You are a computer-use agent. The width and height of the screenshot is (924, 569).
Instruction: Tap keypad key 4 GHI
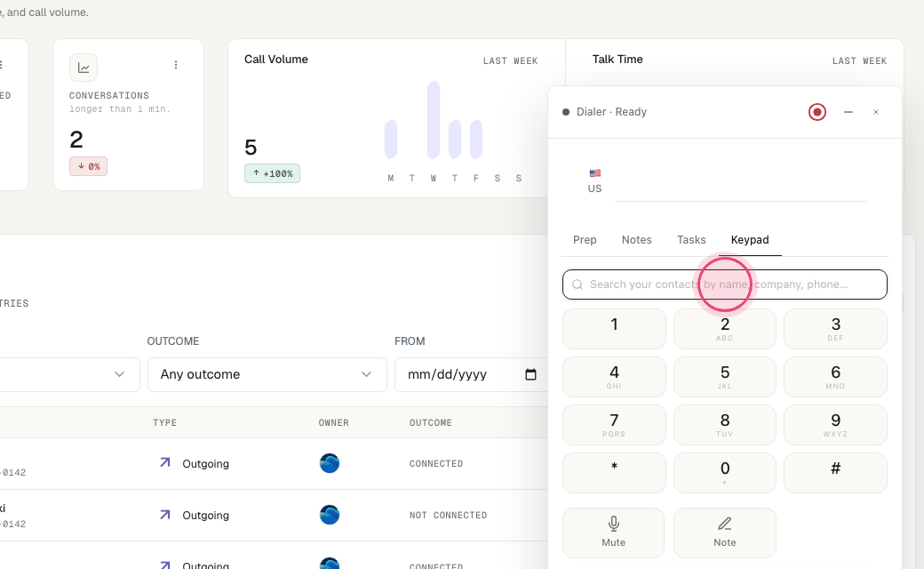pyautogui.click(x=614, y=377)
